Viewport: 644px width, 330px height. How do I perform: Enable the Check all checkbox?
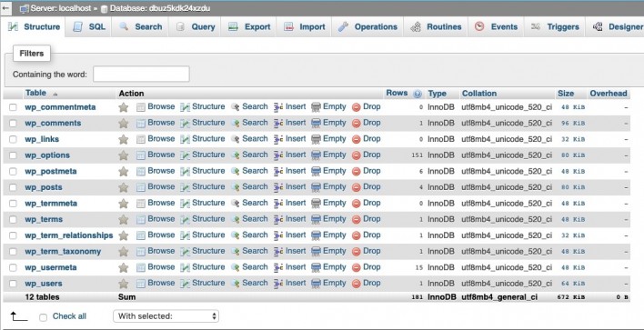coord(43,317)
